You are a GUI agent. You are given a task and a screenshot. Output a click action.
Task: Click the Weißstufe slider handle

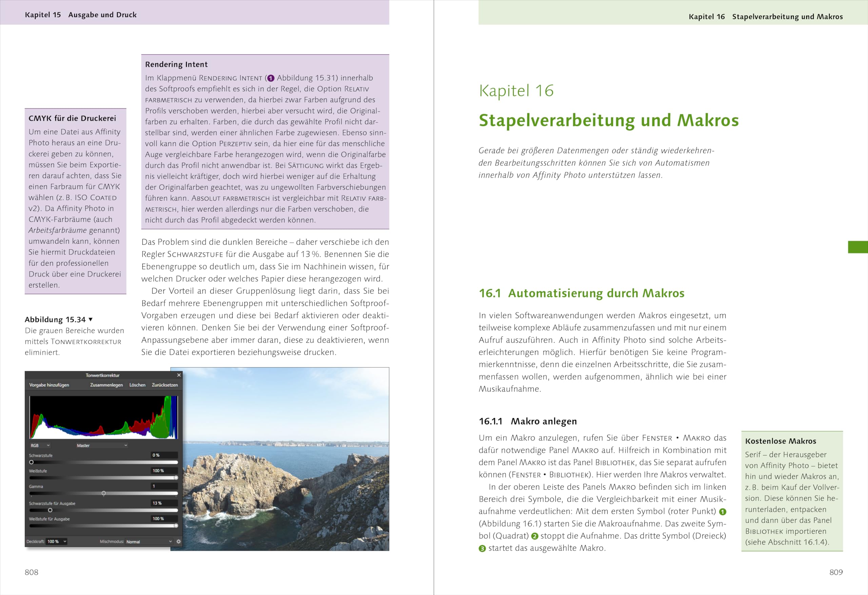coord(176,477)
